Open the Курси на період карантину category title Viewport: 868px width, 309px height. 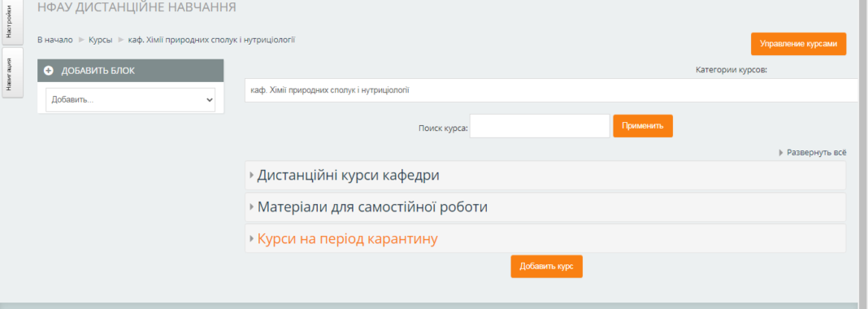348,239
